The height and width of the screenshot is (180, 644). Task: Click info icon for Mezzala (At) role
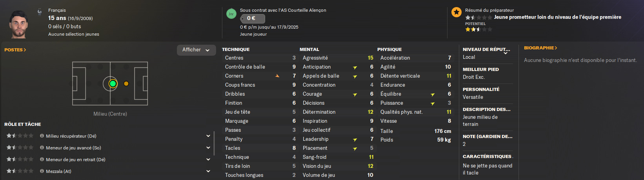coord(42,171)
